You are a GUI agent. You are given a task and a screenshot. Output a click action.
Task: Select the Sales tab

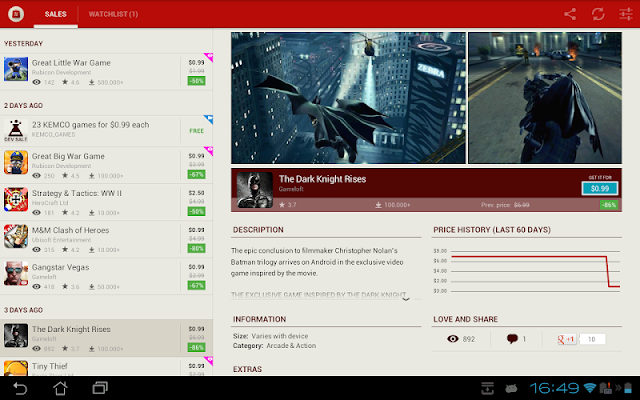(x=56, y=14)
